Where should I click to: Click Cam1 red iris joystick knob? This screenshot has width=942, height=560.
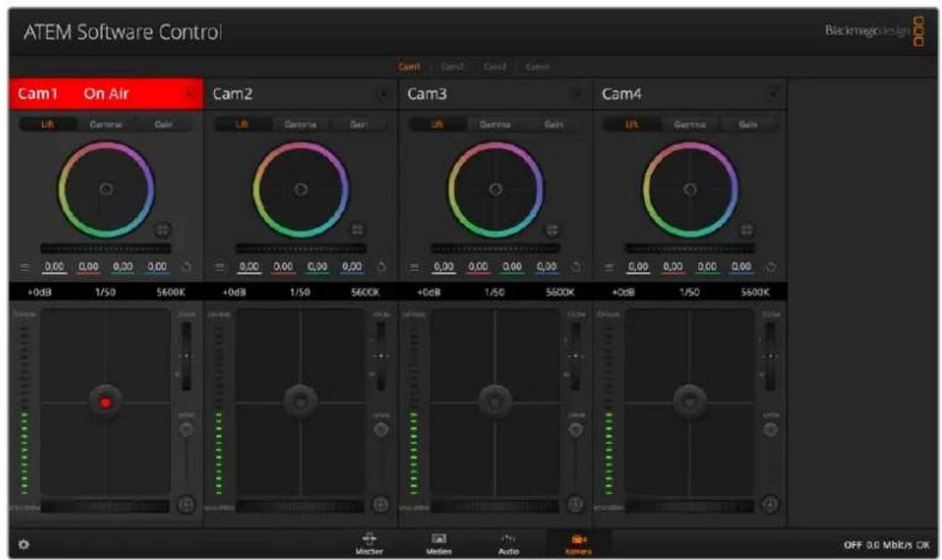[106, 402]
